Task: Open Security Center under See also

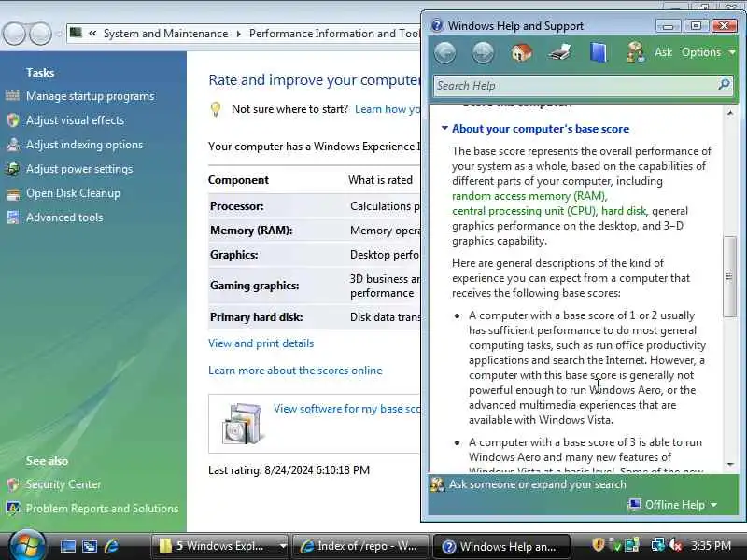Action: [x=63, y=484]
